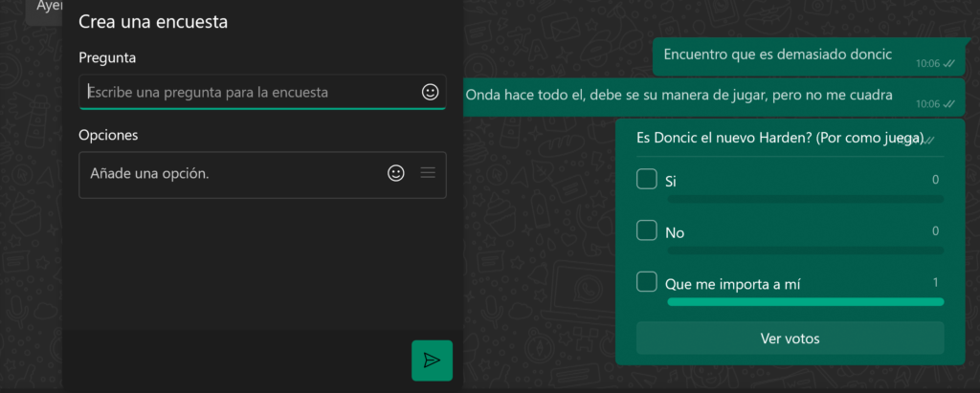
Task: Click the 'Añade una opción' input
Action: [x=230, y=174]
